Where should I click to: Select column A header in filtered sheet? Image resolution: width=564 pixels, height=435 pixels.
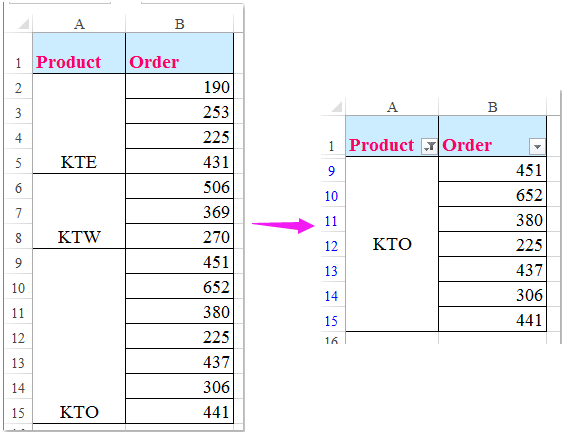click(x=392, y=107)
